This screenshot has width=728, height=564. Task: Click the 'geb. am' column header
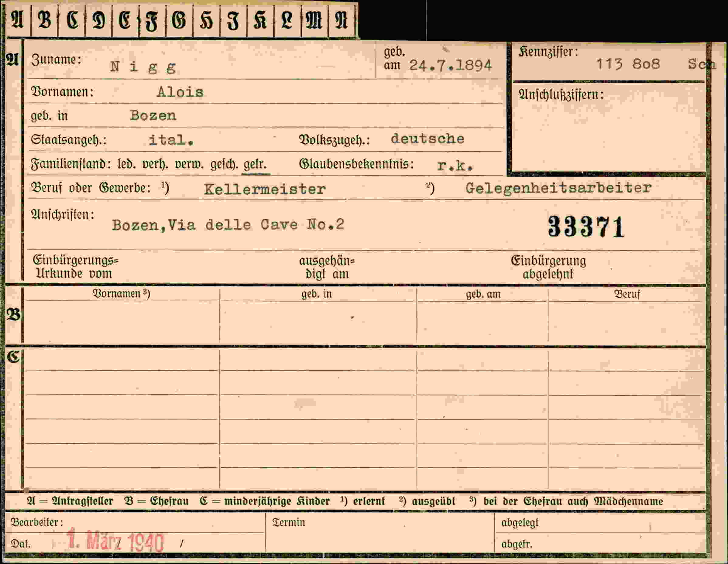pos(483,295)
